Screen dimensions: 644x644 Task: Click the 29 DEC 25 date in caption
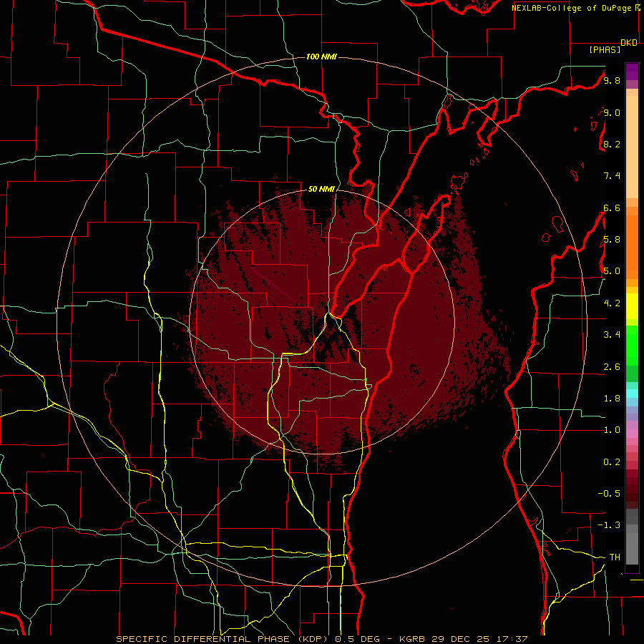(x=462, y=639)
